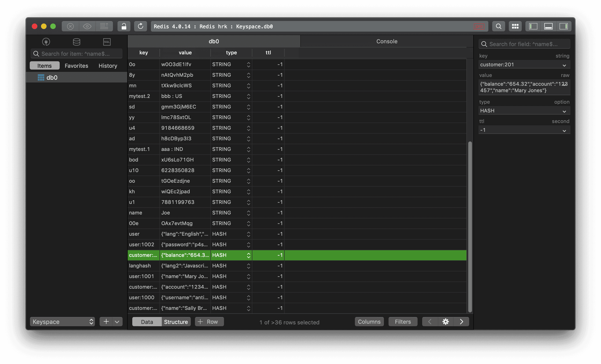Open type stepper for key mytest.2
Screen dimensions: 601x364
pyautogui.click(x=248, y=96)
